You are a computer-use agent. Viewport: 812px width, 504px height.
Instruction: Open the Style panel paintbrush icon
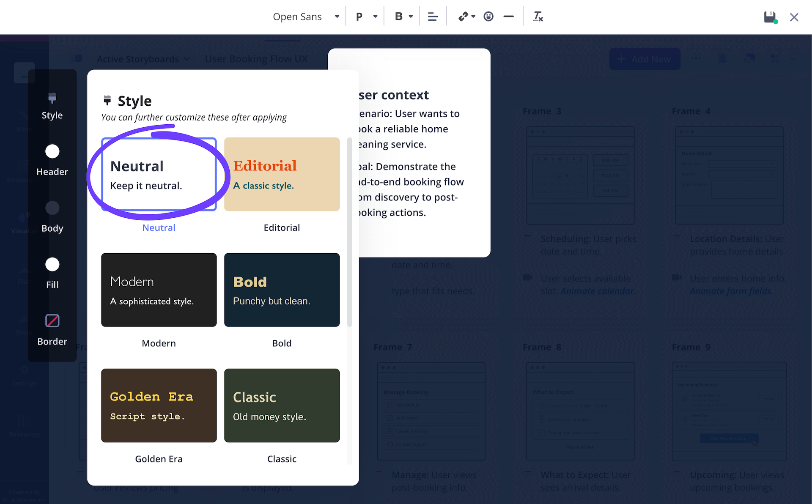point(52,99)
